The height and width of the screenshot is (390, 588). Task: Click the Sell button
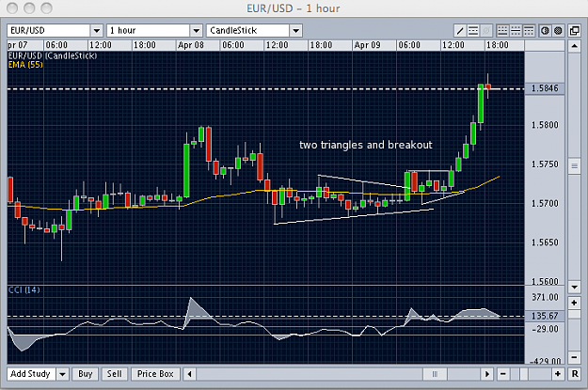coord(115,374)
